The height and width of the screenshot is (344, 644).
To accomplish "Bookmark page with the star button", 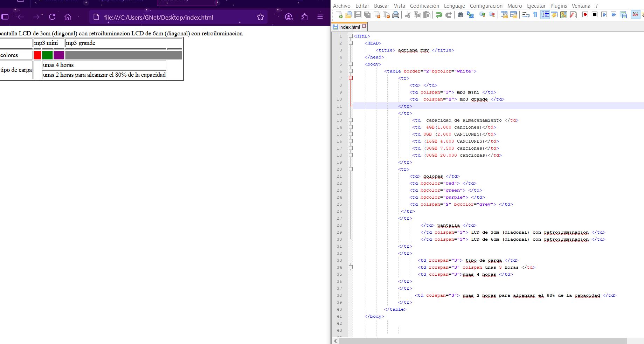I will tap(260, 17).
